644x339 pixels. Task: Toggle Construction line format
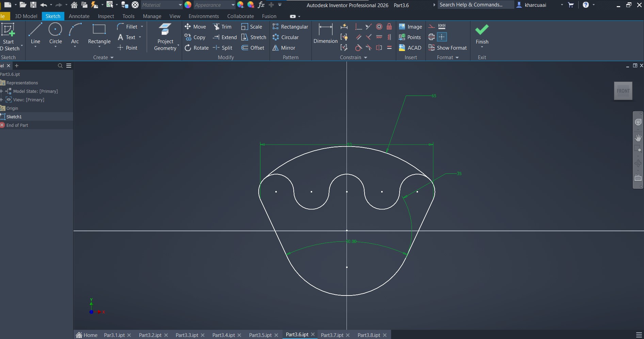[432, 27]
